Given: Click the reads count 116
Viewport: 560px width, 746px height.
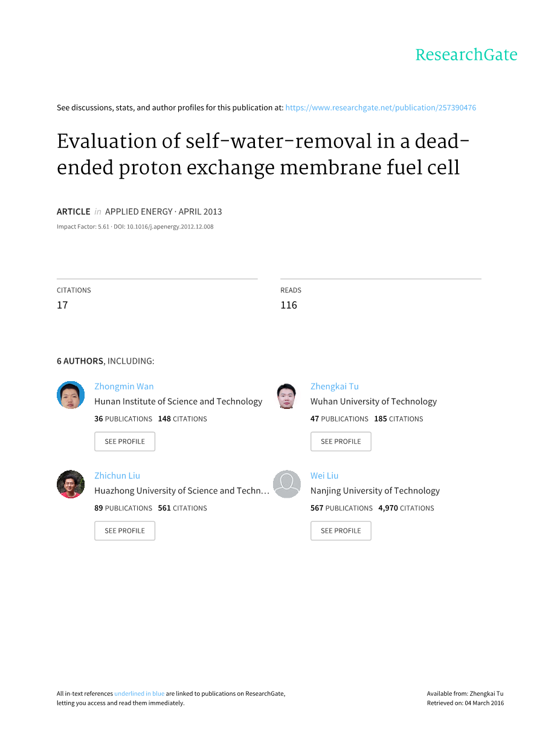Looking at the screenshot, I should coord(289,305).
